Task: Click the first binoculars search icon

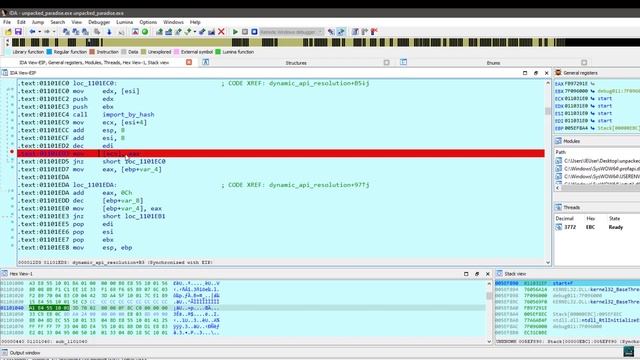Action: [x=66, y=32]
